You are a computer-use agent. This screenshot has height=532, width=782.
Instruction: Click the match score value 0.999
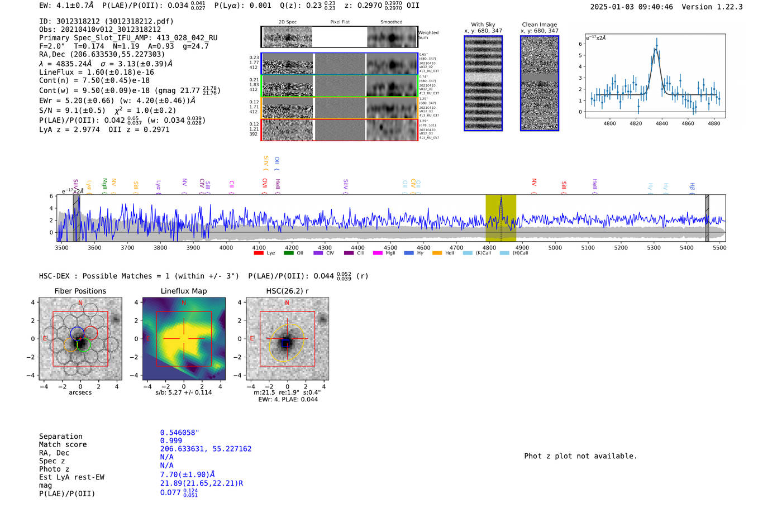click(171, 440)
